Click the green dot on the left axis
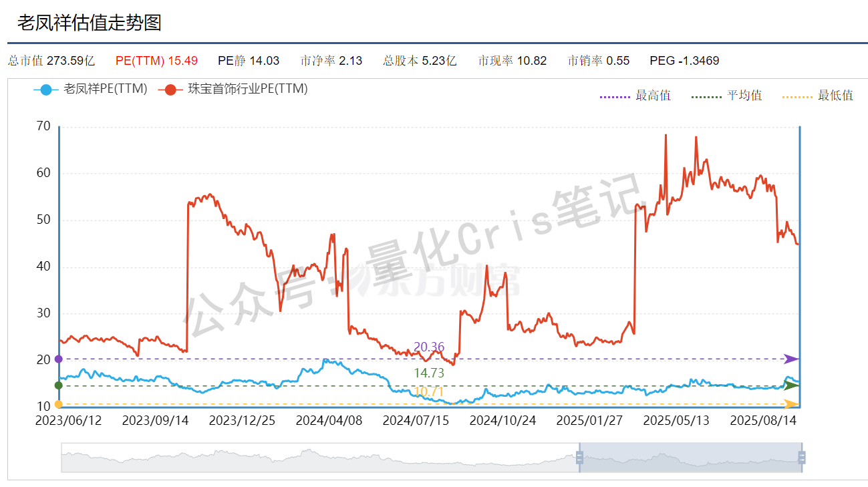This screenshot has width=868, height=487. (59, 385)
